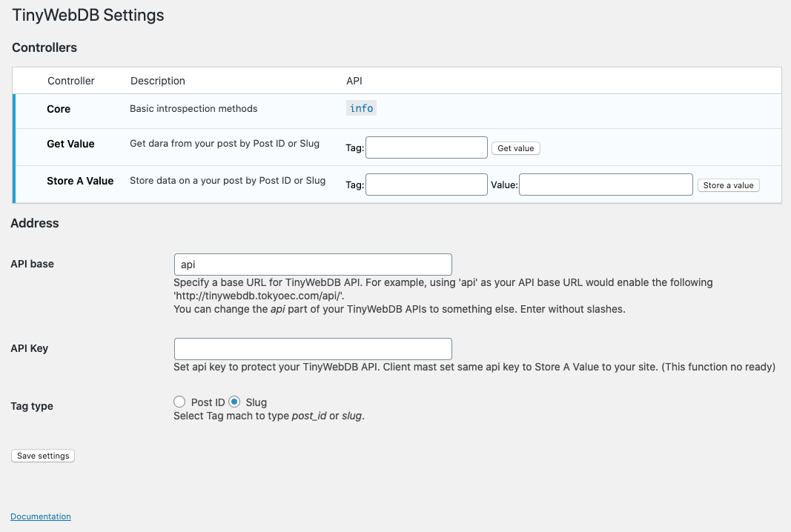
Task: Click the API column header
Action: (354, 81)
